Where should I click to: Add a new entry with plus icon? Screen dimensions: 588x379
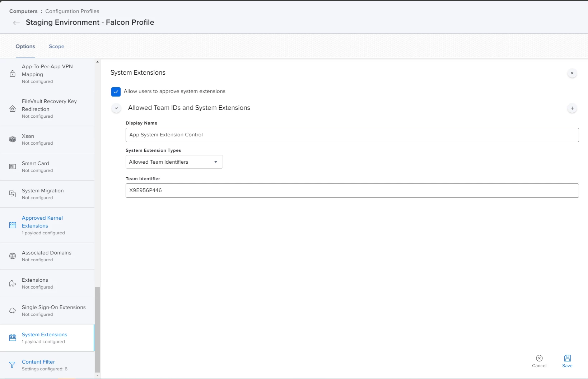pyautogui.click(x=572, y=108)
